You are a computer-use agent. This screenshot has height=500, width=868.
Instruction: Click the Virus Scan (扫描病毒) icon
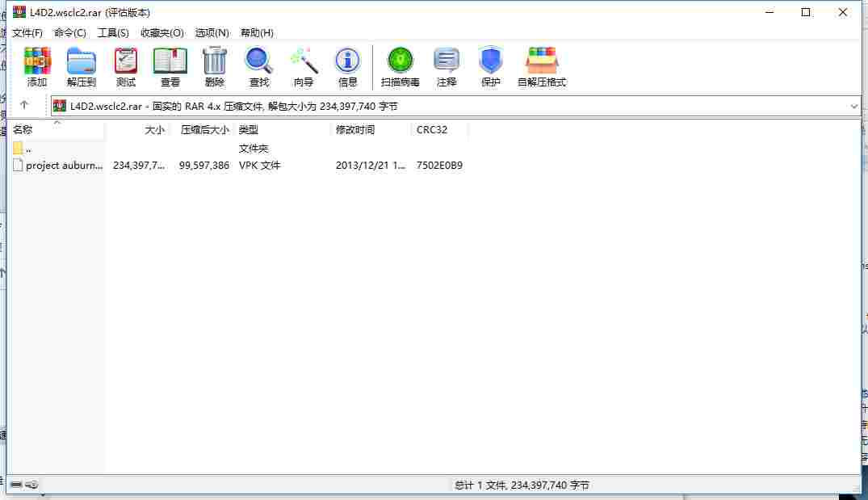pos(400,61)
